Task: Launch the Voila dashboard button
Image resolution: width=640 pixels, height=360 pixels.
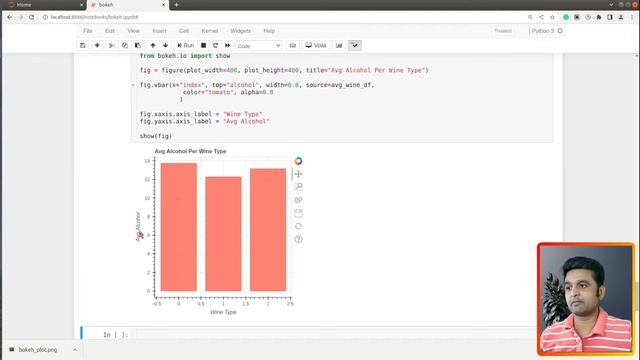Action: coord(316,45)
